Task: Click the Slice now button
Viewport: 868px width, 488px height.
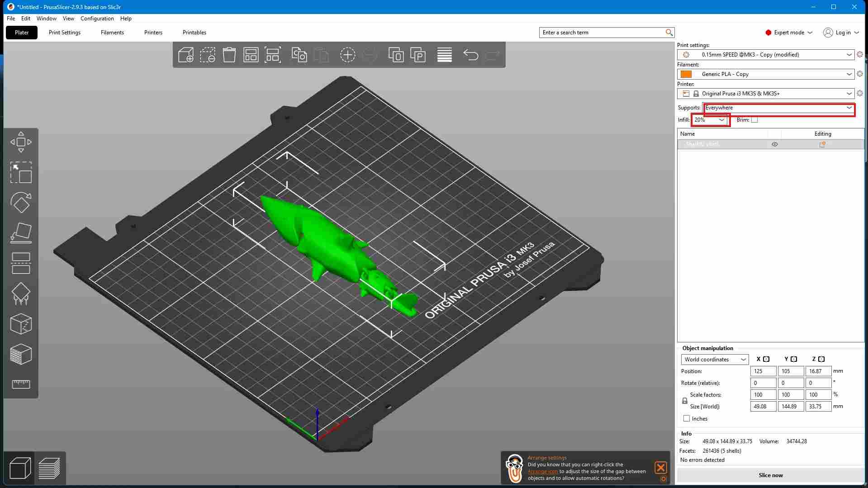Action: click(x=771, y=475)
